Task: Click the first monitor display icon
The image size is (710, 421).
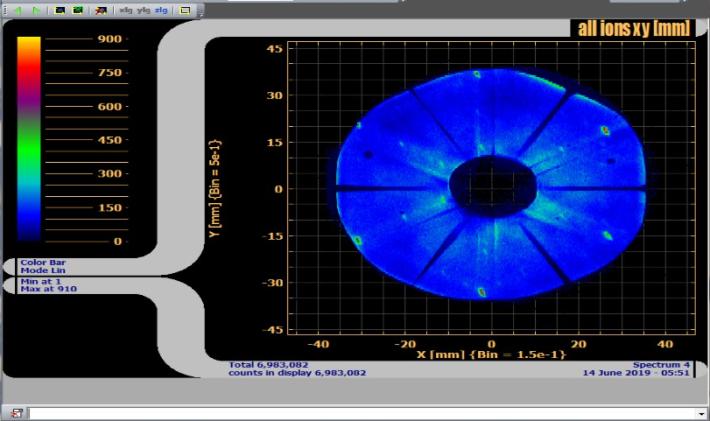Action: point(60,9)
